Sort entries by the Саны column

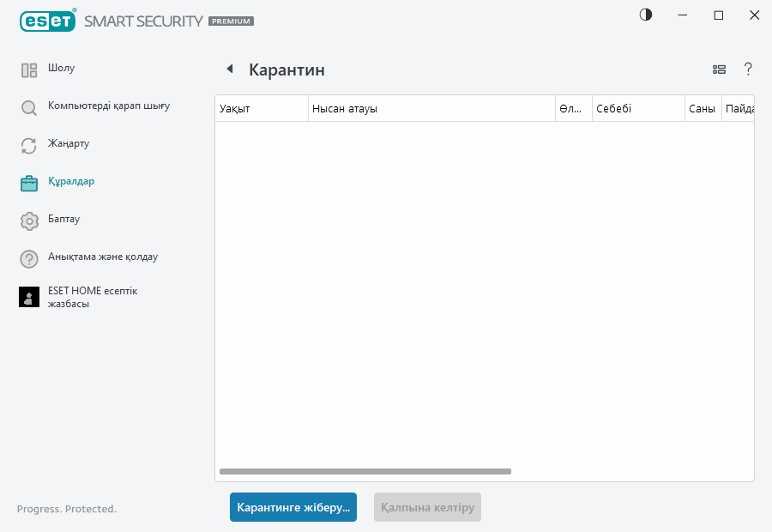703,108
